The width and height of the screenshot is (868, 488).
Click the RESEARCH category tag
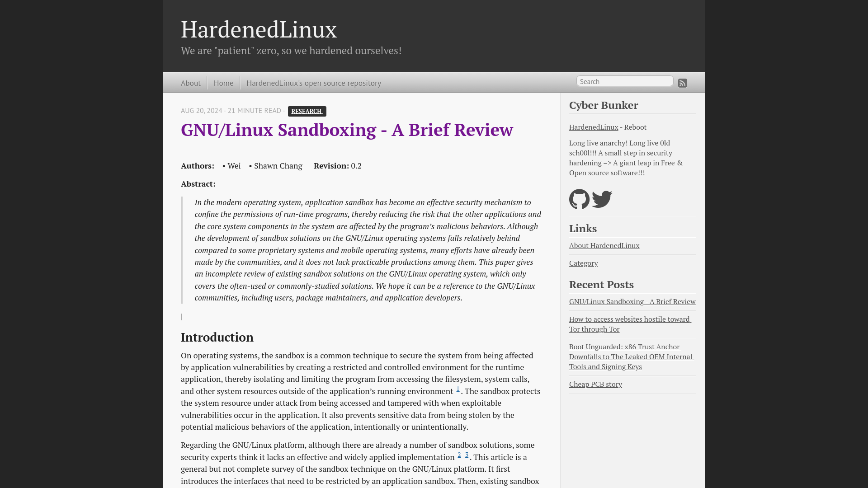pyautogui.click(x=307, y=111)
